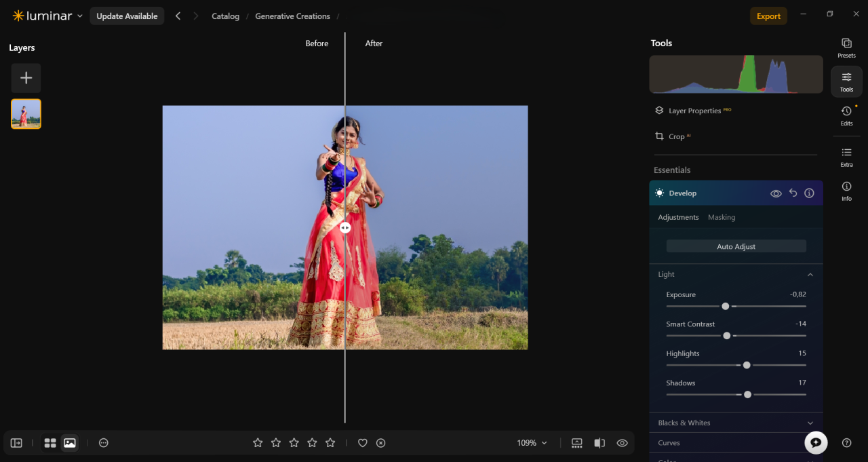Open the help question mark

point(846,443)
